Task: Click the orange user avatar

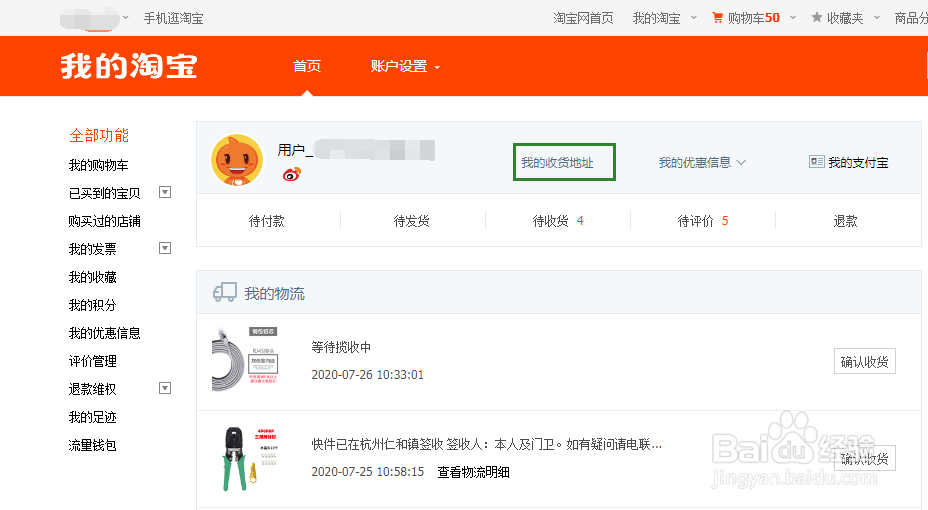Action: click(x=237, y=160)
